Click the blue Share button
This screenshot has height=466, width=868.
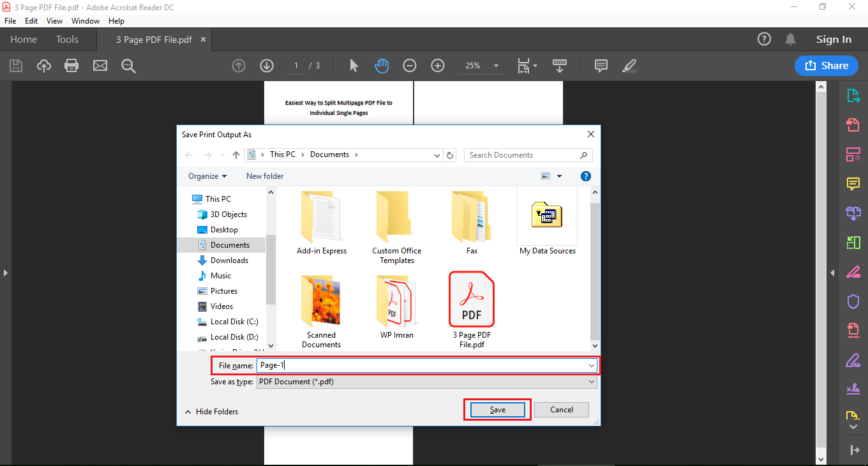[x=827, y=66]
